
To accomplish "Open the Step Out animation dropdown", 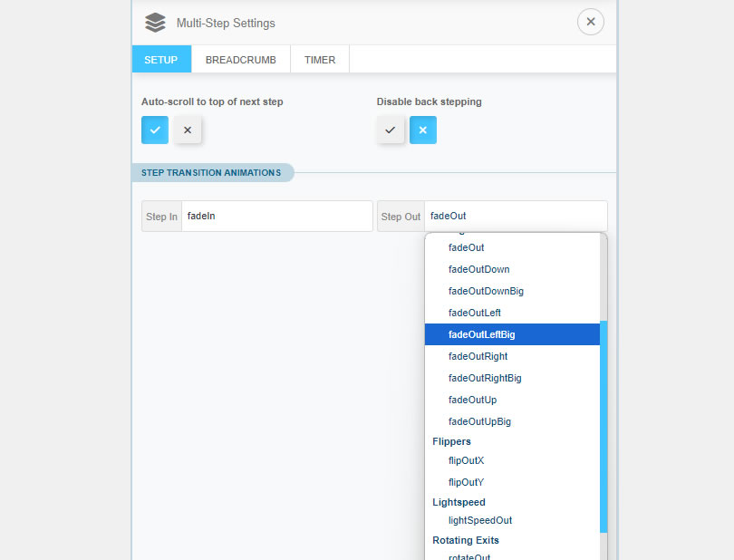I will coord(516,216).
